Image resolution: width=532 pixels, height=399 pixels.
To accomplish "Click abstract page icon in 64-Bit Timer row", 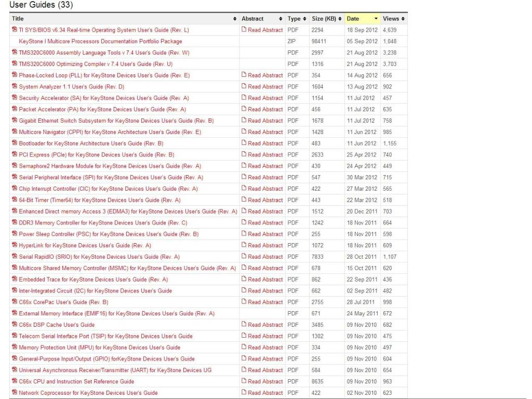I will pyautogui.click(x=244, y=199).
